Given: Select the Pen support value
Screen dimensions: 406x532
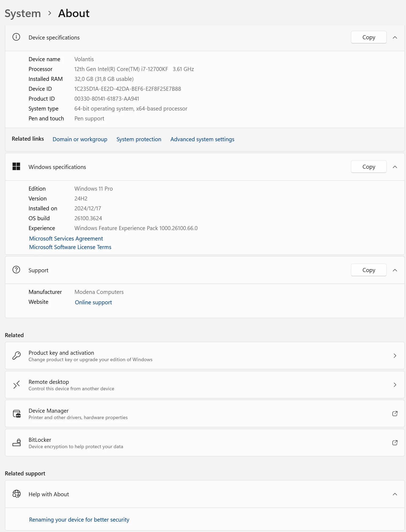Looking at the screenshot, I should (x=89, y=119).
